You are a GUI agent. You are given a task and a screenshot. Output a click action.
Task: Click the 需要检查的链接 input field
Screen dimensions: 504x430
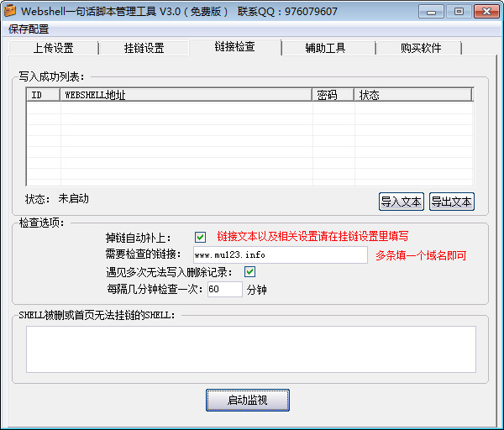[281, 254]
